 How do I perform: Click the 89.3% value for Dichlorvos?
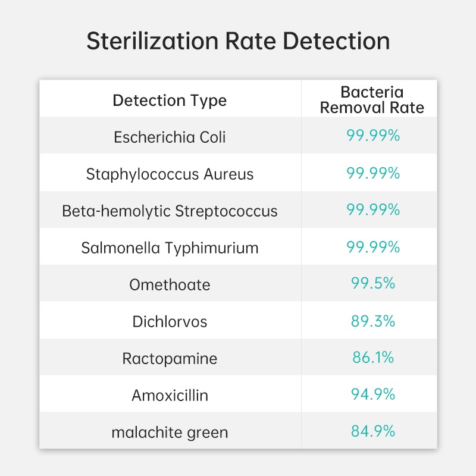tap(372, 321)
